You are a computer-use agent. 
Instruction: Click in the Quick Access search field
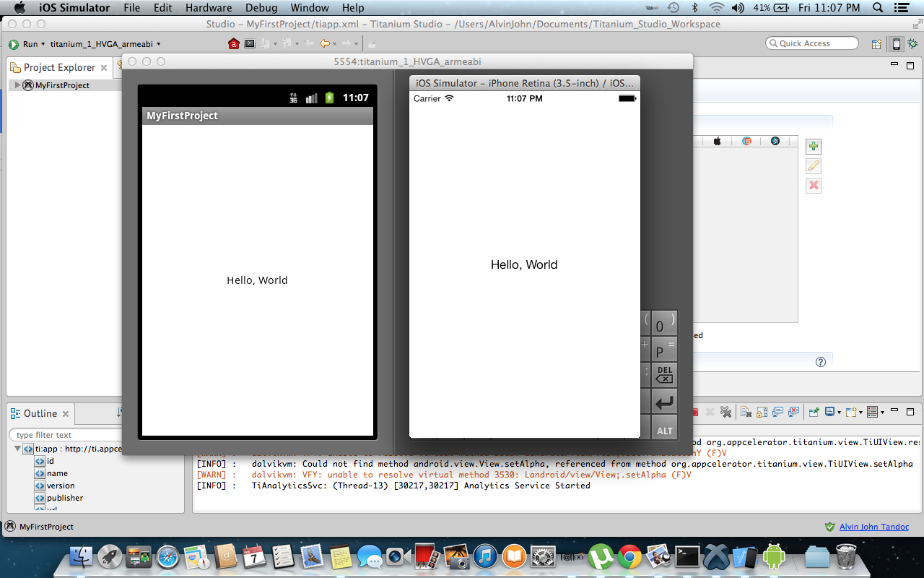(x=812, y=43)
